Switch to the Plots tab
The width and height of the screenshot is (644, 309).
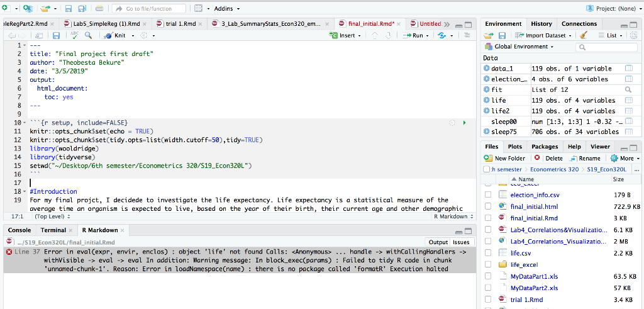tap(514, 146)
